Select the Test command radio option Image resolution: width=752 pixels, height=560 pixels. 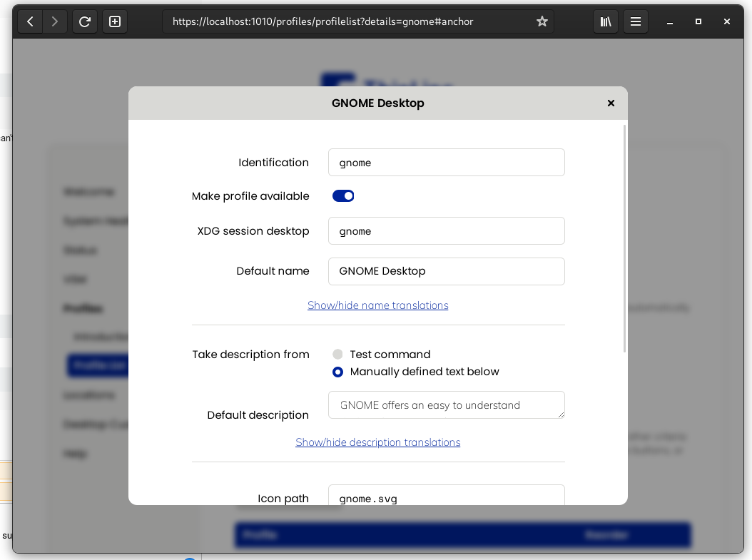point(337,355)
